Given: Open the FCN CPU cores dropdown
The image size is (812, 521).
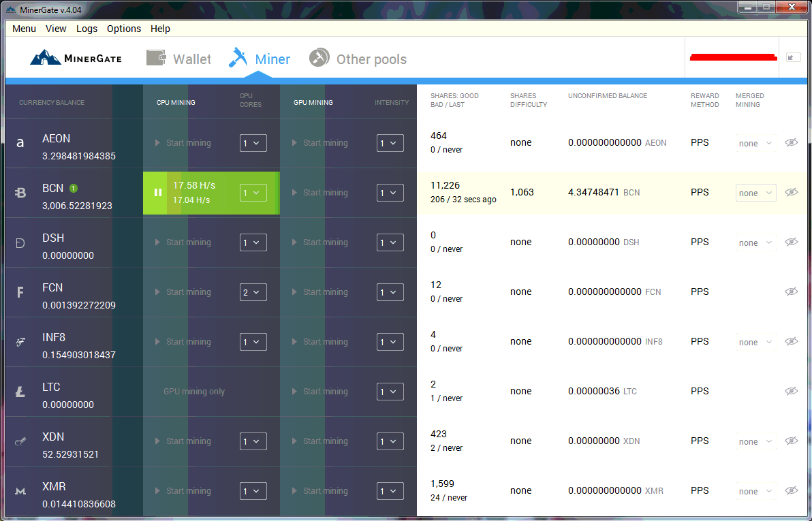Looking at the screenshot, I should pos(253,292).
